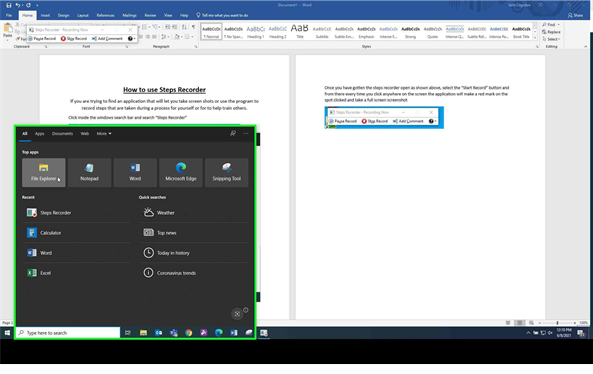
Task: Open Task View on the taskbar
Action: pyautogui.click(x=128, y=333)
